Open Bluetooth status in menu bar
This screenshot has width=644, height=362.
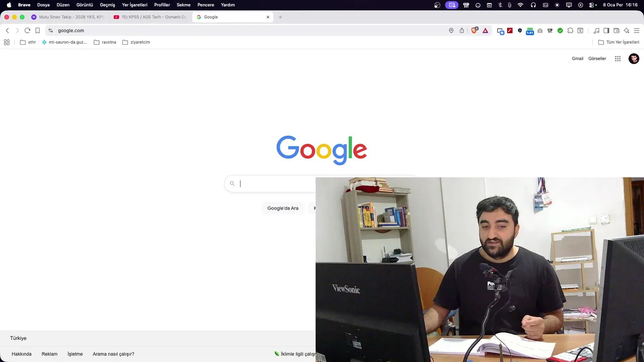[x=500, y=5]
